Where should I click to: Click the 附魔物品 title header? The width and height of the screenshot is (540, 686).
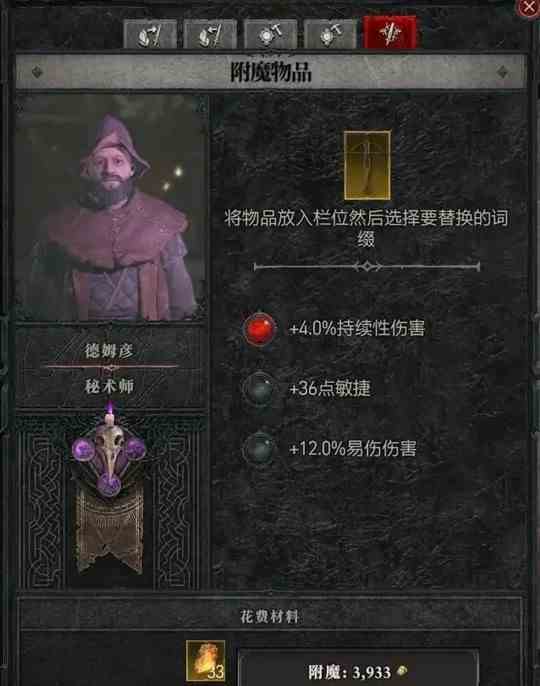(x=271, y=72)
